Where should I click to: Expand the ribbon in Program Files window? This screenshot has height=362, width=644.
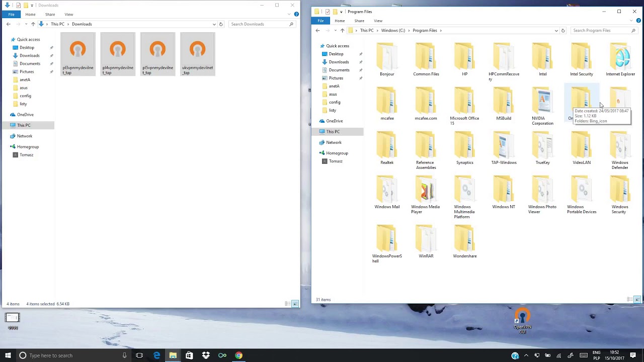(631, 21)
